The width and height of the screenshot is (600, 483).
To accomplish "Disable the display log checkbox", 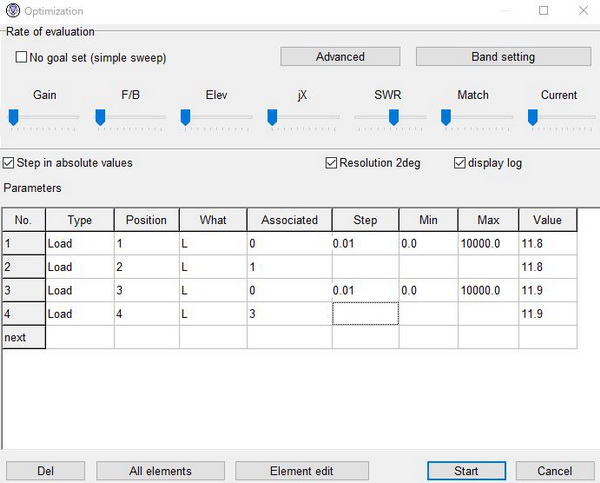I will pos(460,163).
